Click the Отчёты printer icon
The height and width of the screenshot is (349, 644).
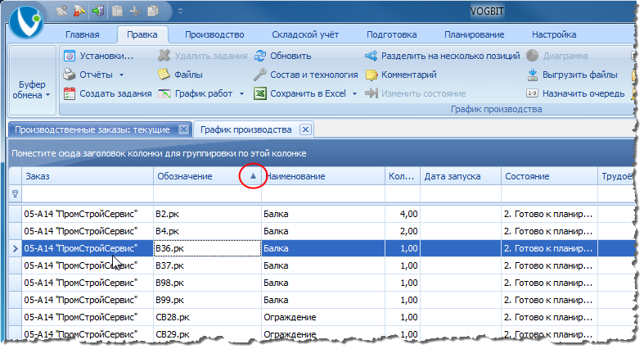70,75
